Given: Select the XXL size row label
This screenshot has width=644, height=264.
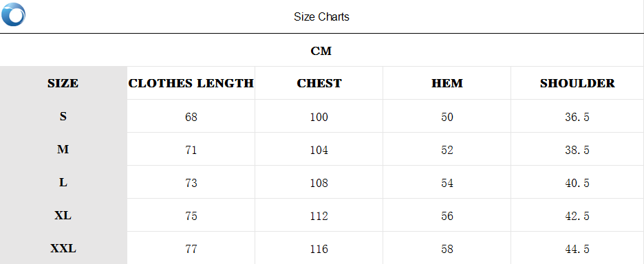Looking at the screenshot, I should click(63, 249).
